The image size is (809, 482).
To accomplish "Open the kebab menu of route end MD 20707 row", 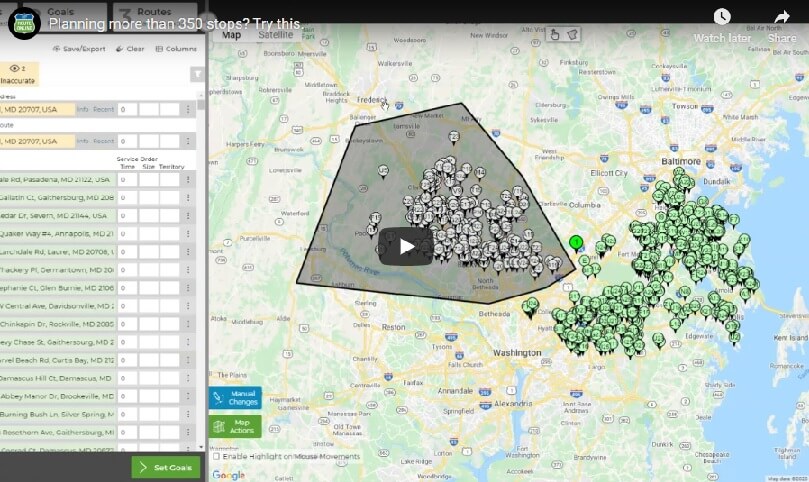I will pyautogui.click(x=188, y=141).
